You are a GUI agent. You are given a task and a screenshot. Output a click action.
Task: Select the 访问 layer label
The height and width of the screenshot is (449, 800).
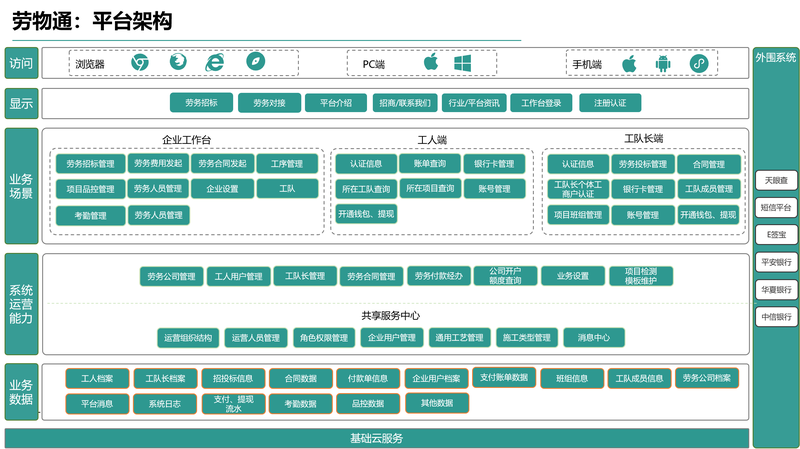[x=21, y=63]
